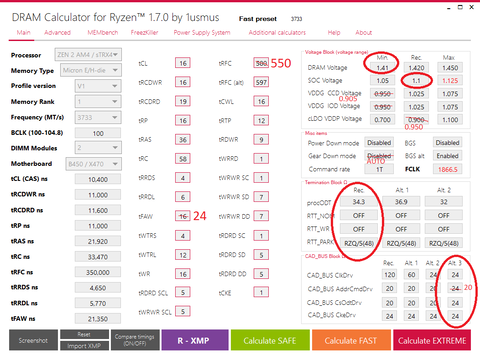Open the About tab
Image resolution: width=480 pixels, height=360 pixels.
[x=363, y=33]
